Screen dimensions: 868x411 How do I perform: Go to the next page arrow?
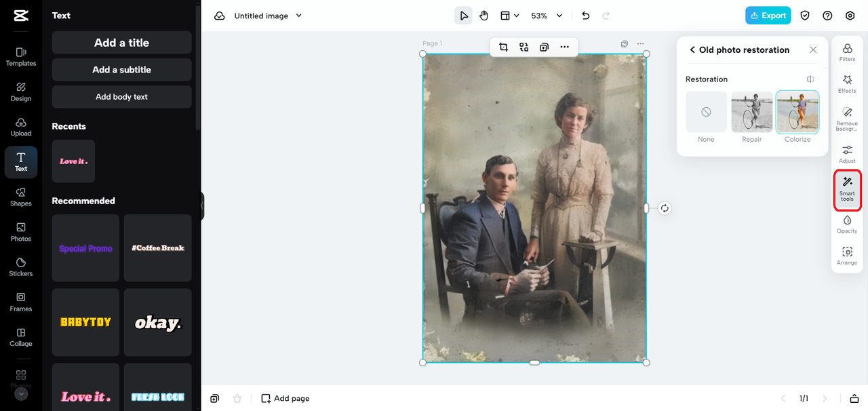click(x=825, y=398)
